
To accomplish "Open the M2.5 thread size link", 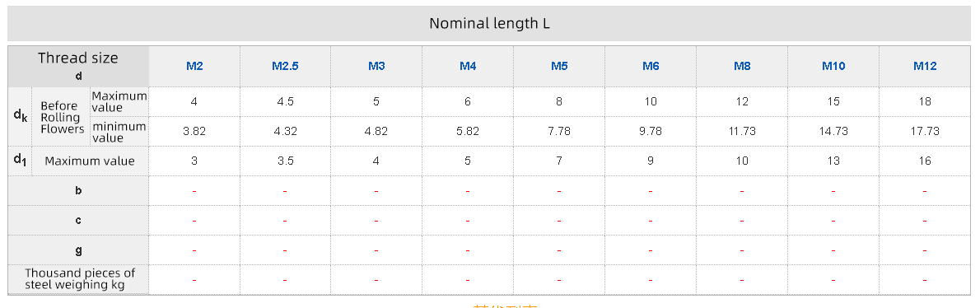I will [x=285, y=66].
